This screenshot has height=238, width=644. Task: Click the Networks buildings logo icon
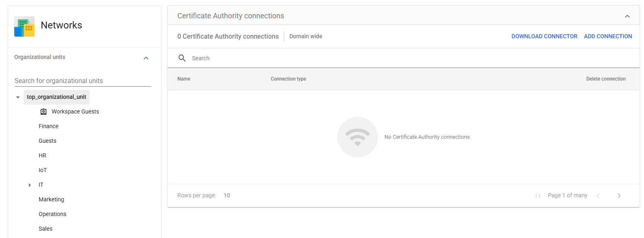tap(24, 26)
